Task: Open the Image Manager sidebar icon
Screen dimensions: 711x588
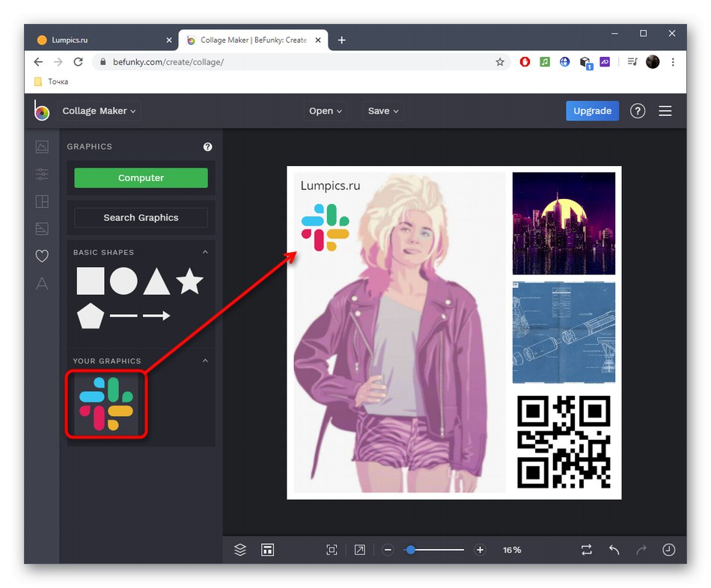Action: tap(42, 147)
